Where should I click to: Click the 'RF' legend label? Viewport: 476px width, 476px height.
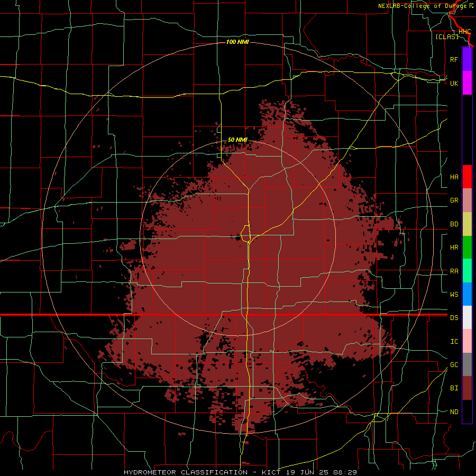click(454, 59)
